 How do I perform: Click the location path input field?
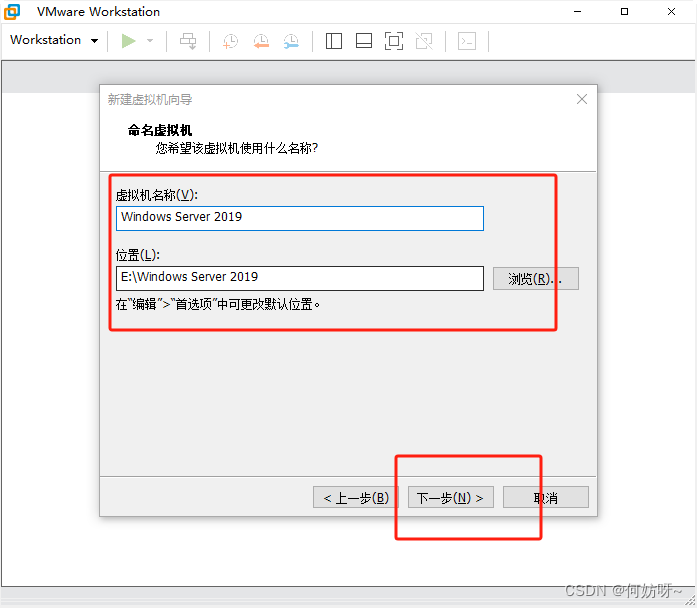pyautogui.click(x=300, y=278)
